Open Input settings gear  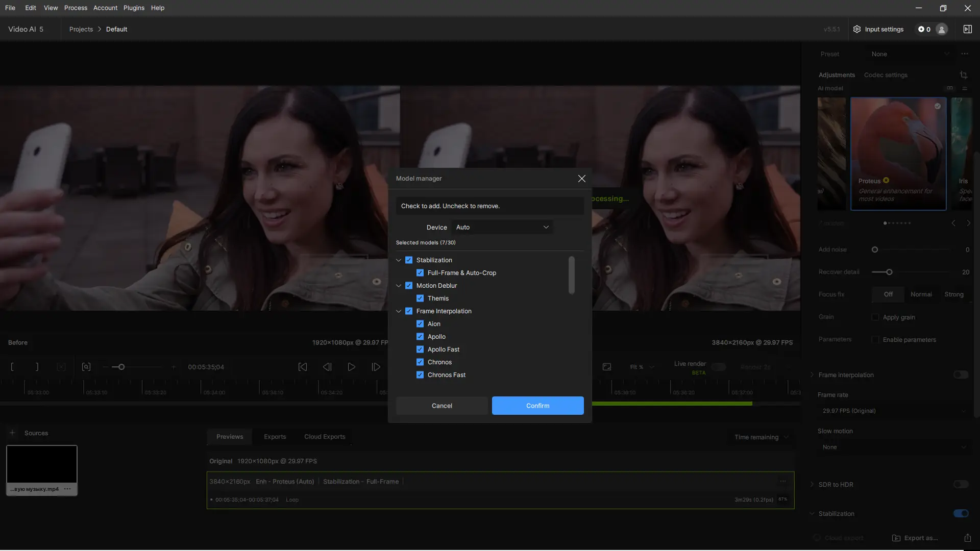tap(857, 29)
